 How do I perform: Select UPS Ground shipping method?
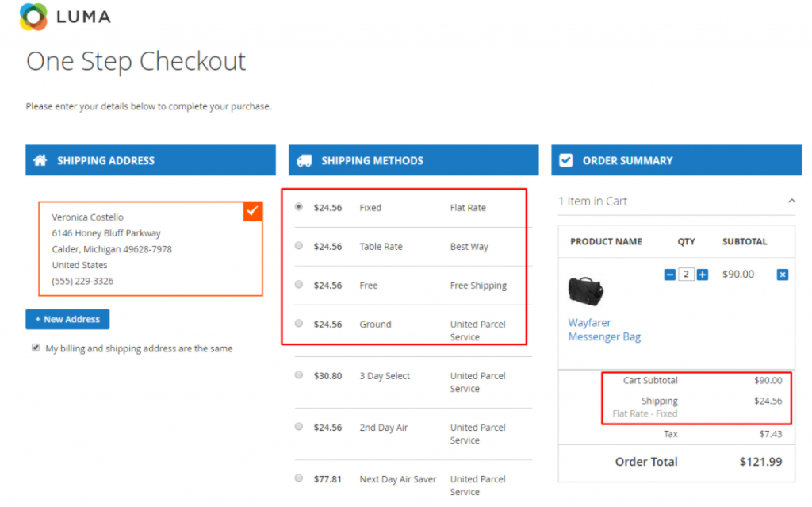[x=299, y=324]
